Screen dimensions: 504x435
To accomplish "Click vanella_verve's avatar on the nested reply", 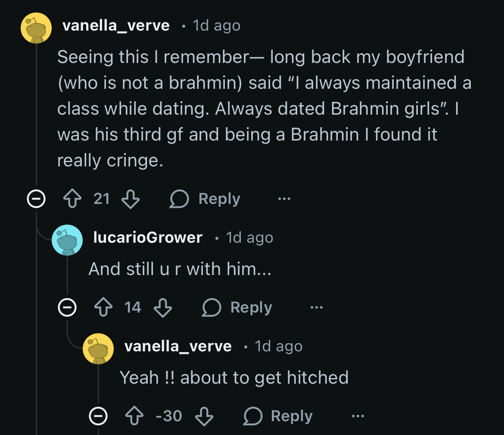I will (x=98, y=348).
